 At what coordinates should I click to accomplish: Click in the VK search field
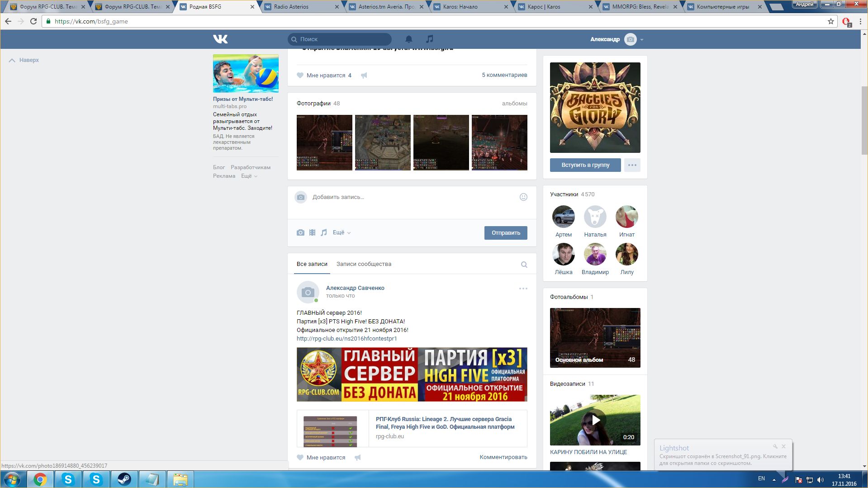tap(340, 39)
